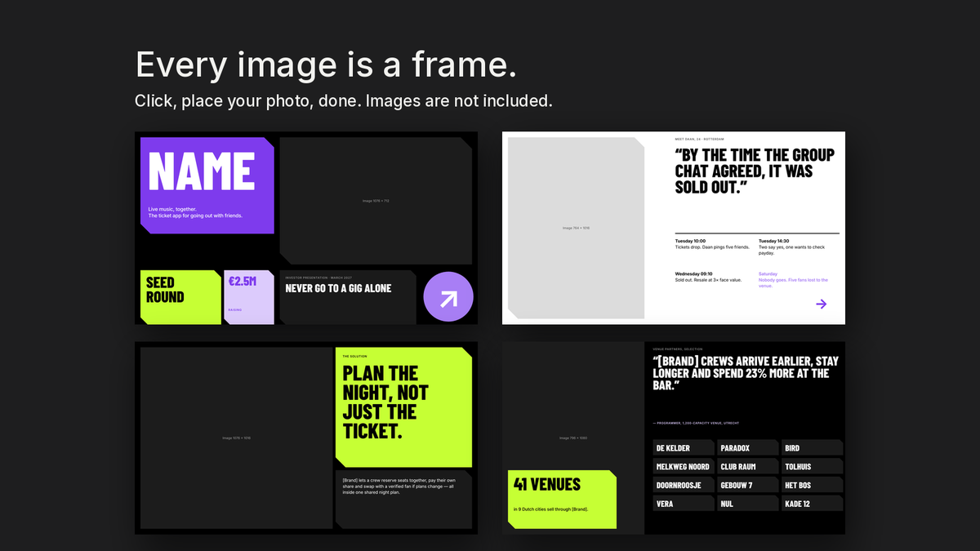Click the '[BRAND] crews arrive earlier' quote

746,373
